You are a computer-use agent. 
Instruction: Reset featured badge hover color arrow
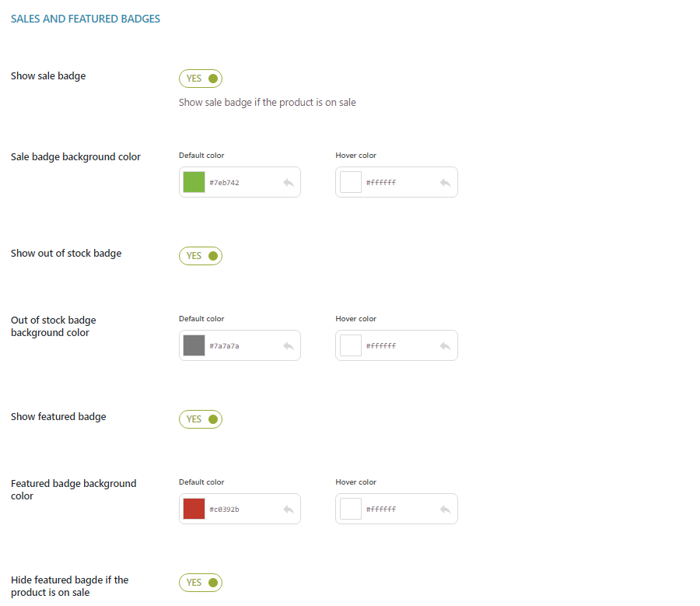click(x=445, y=510)
